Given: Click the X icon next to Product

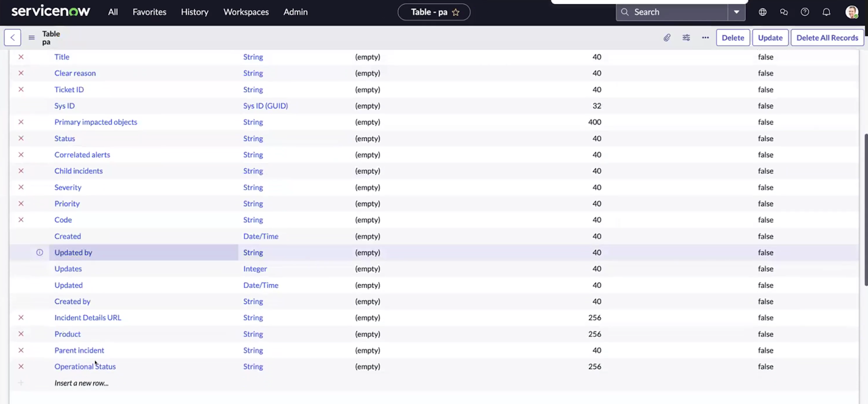Looking at the screenshot, I should point(21,334).
